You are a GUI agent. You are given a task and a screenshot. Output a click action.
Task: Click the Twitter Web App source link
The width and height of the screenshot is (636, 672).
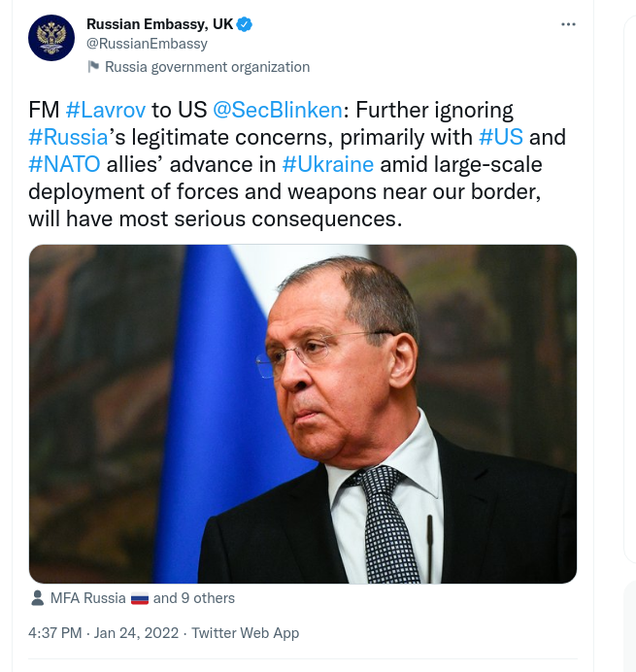(245, 633)
